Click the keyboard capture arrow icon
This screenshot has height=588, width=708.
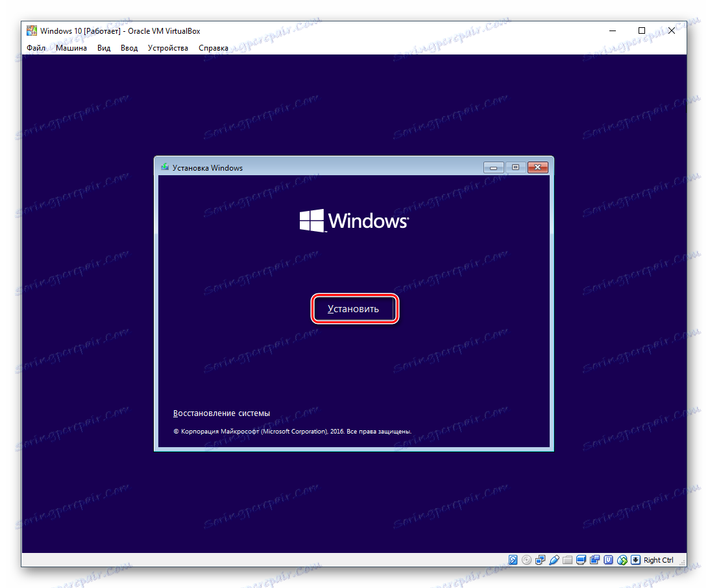(x=636, y=560)
